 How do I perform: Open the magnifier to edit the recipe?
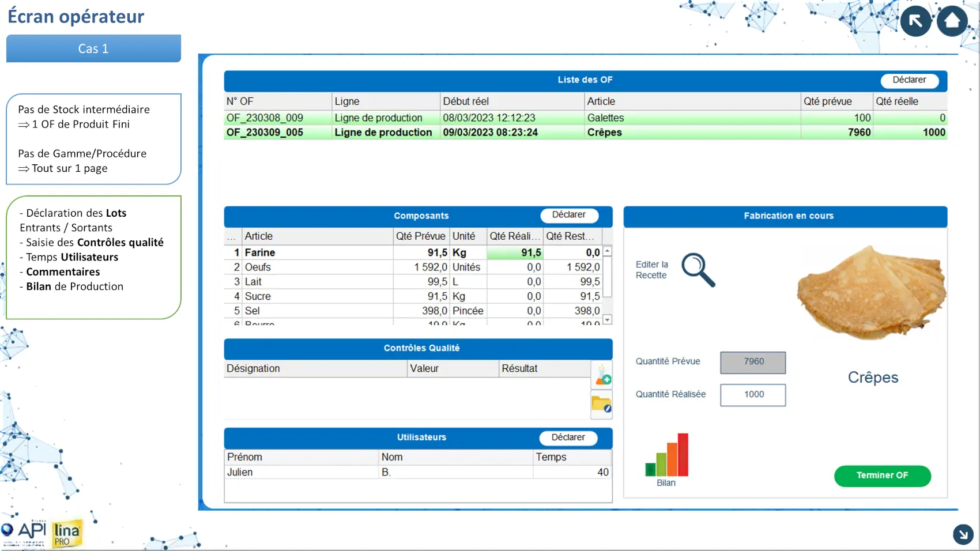(x=698, y=270)
